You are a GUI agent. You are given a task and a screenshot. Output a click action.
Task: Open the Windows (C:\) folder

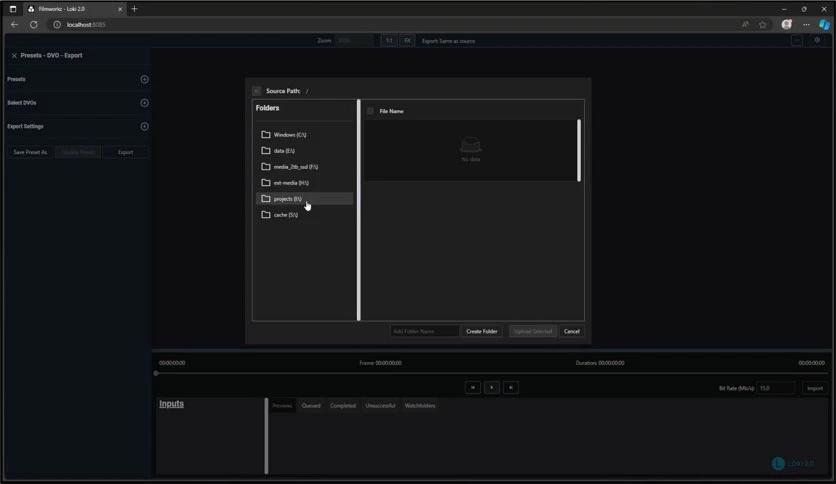tap(289, 135)
